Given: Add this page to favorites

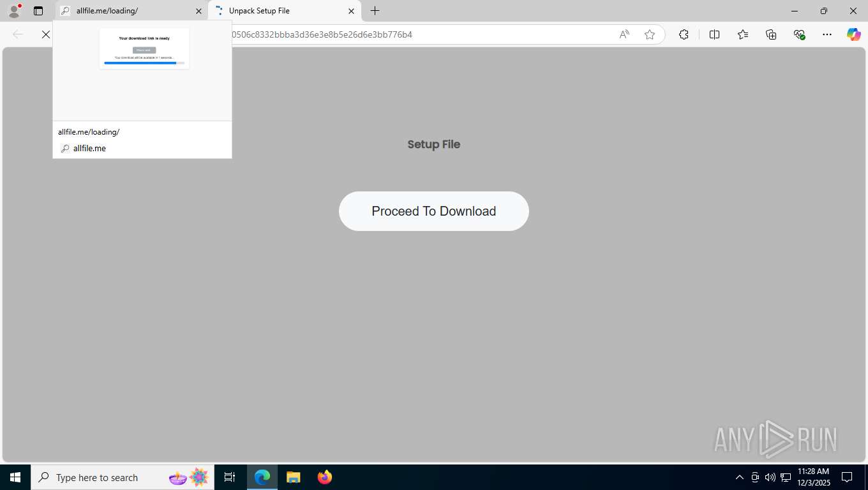Looking at the screenshot, I should [650, 34].
